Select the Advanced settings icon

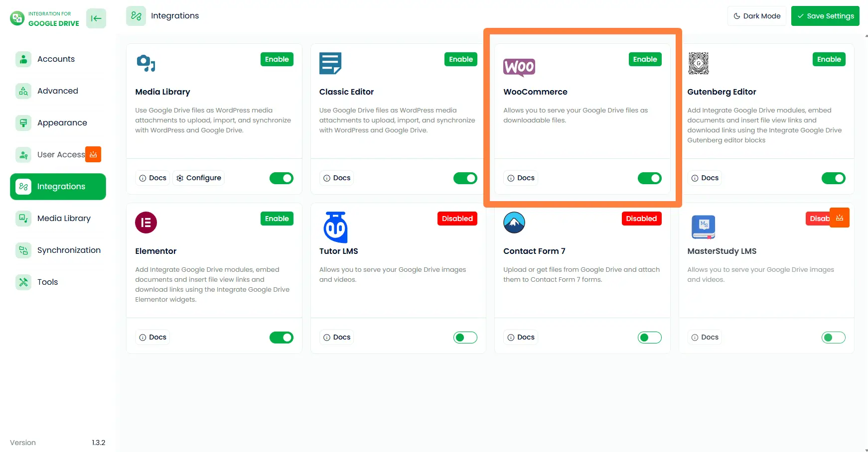pos(23,91)
